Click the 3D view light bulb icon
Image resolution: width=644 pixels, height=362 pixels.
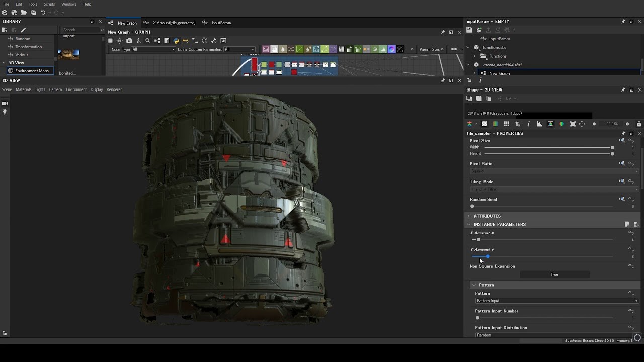click(5, 112)
